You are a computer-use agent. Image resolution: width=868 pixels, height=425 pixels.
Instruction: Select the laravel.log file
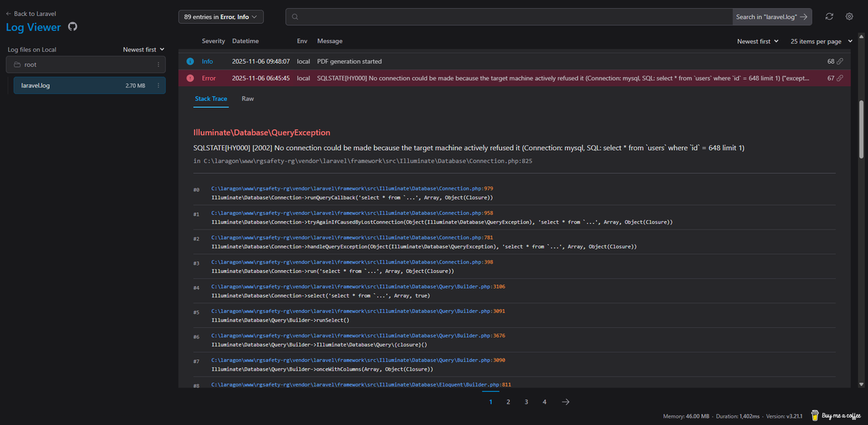[x=90, y=85]
